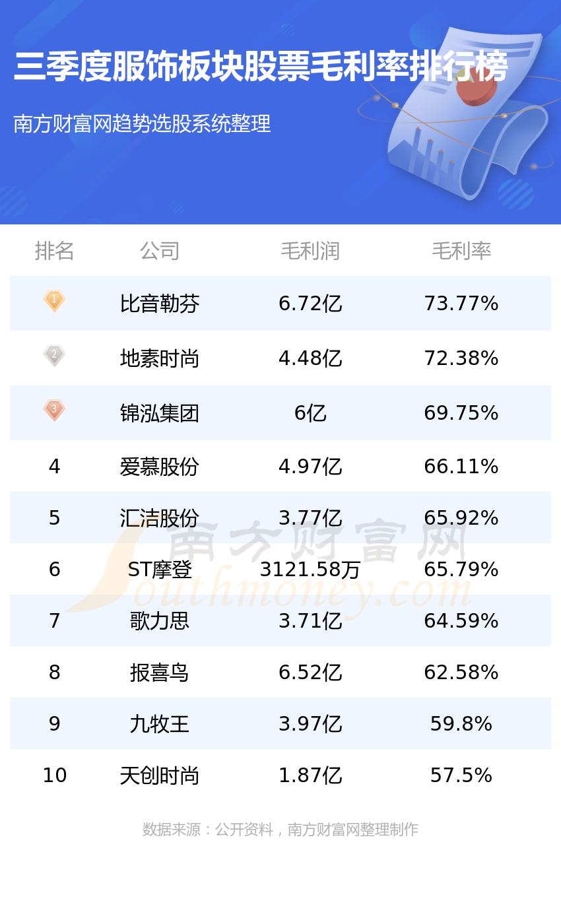This screenshot has width=561, height=924.
Task: Click the bronze rank 3 medal icon
Action: click(54, 411)
